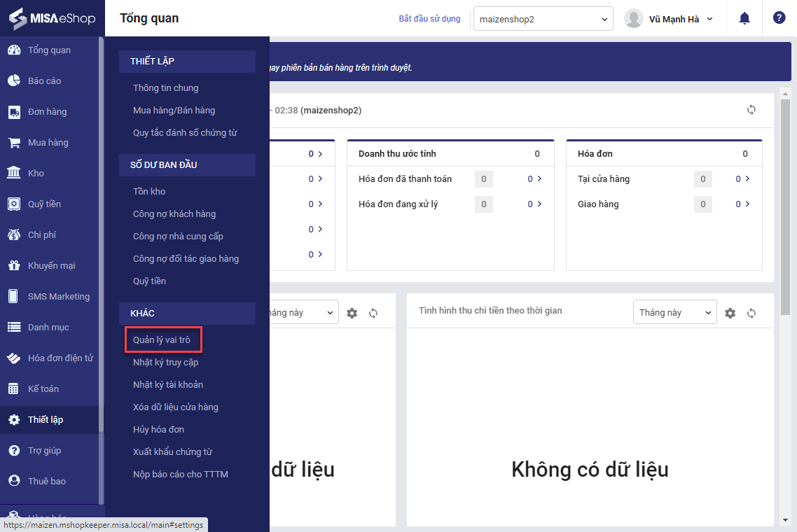Open Công nợ khách hàng

174,214
